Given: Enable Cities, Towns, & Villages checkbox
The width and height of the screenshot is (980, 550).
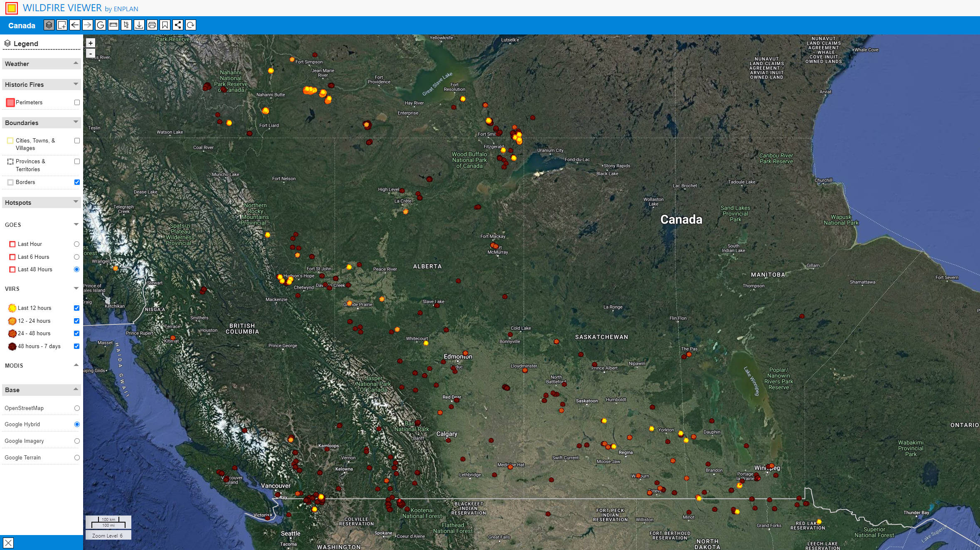Looking at the screenshot, I should (77, 140).
